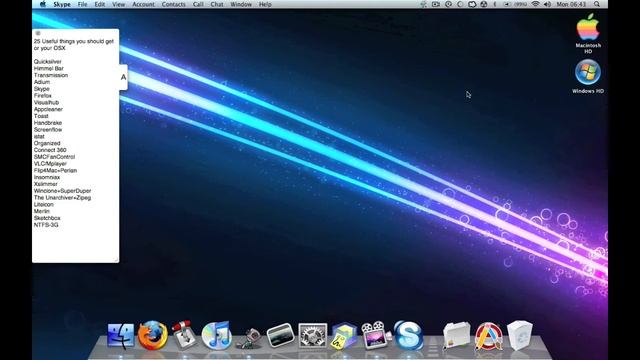Screen dimensions: 640x360
Task: Click 'Insomniax' in the note
Action: tap(47, 177)
